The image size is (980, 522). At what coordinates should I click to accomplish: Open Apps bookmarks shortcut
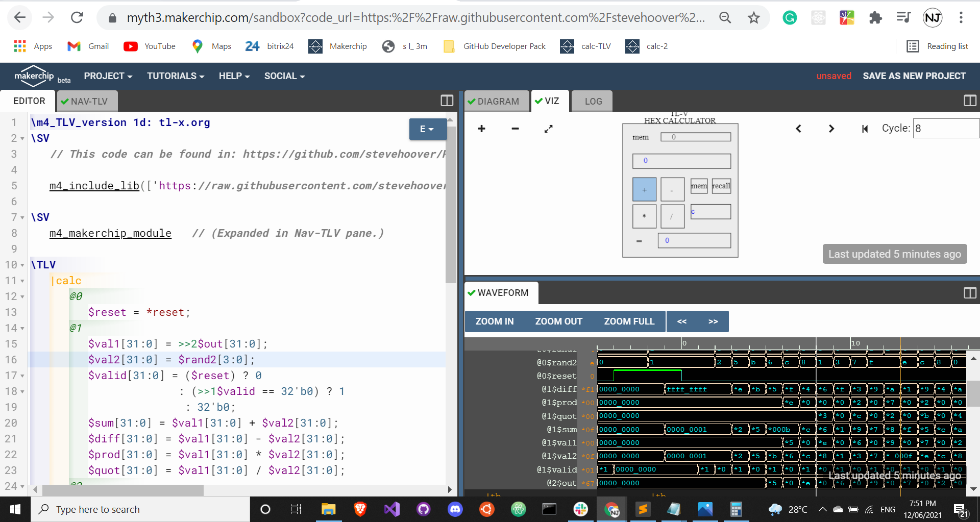(33, 46)
